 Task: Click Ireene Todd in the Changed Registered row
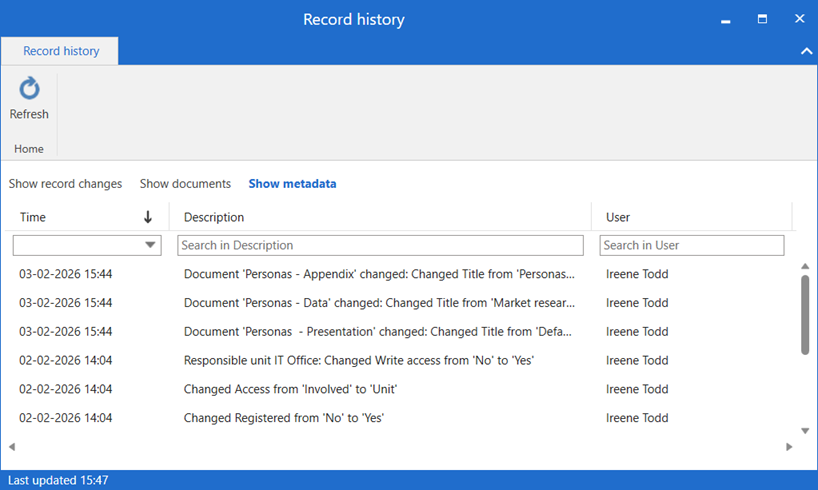[637, 417]
